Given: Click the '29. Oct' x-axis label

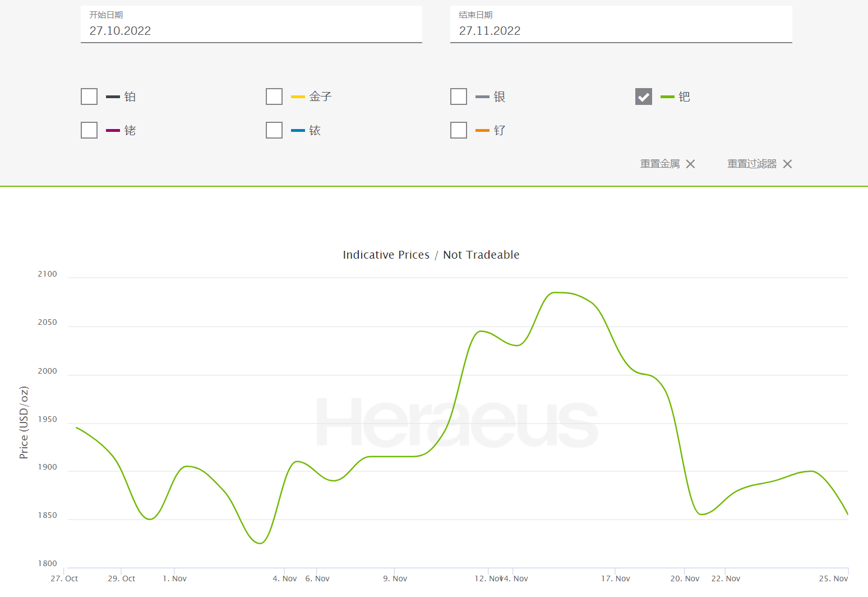Looking at the screenshot, I should (x=122, y=578).
